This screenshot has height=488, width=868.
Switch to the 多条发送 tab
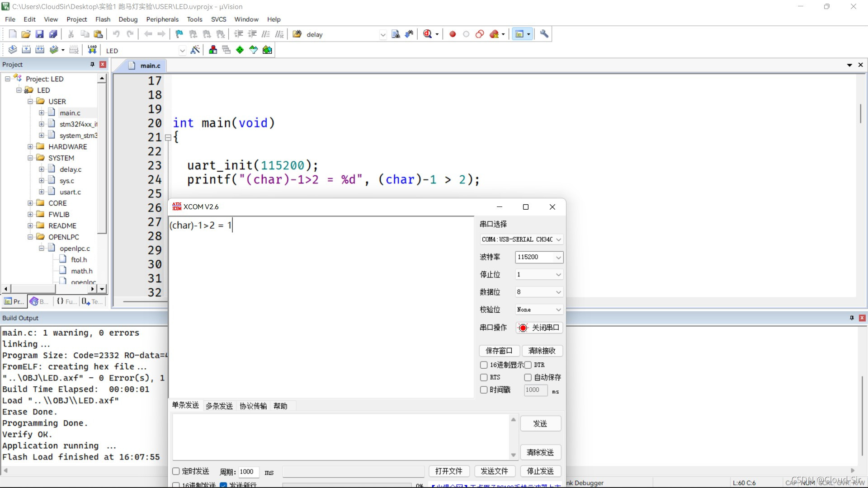click(x=219, y=406)
